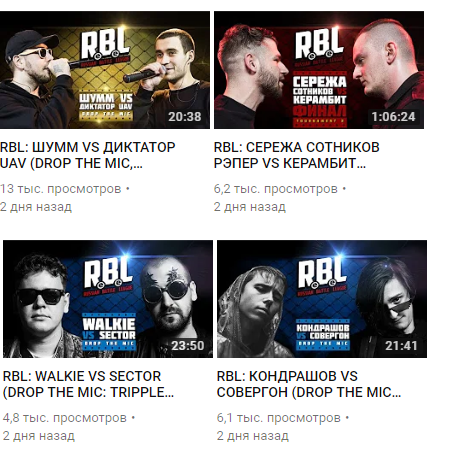
Task: Open the КОНДРАШОВ VS СОВЕРГОН video thumbnail
Action: [322, 299]
